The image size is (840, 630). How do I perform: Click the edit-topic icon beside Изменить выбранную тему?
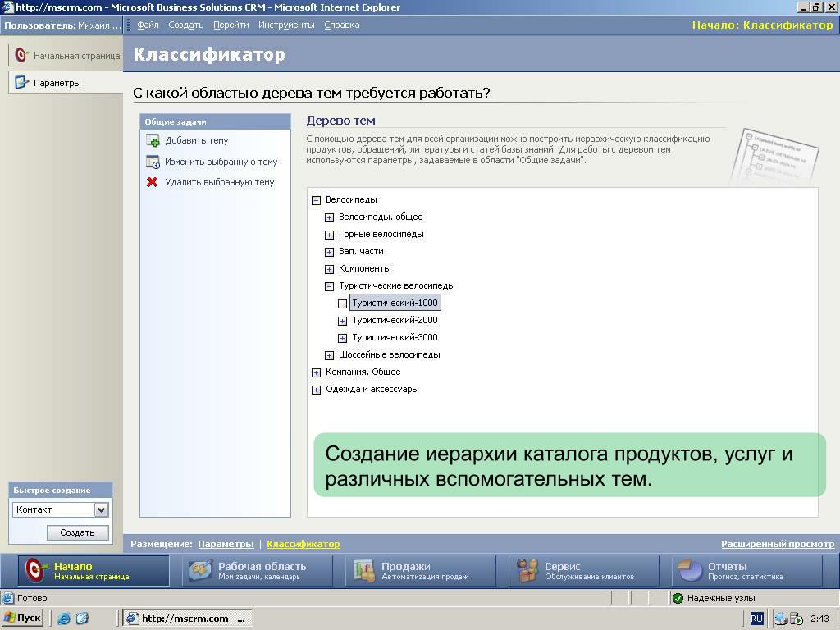click(x=153, y=162)
